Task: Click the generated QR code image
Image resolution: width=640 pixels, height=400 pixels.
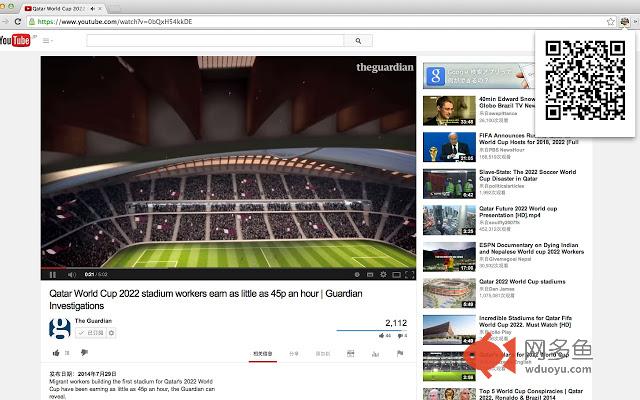Action: (585, 80)
